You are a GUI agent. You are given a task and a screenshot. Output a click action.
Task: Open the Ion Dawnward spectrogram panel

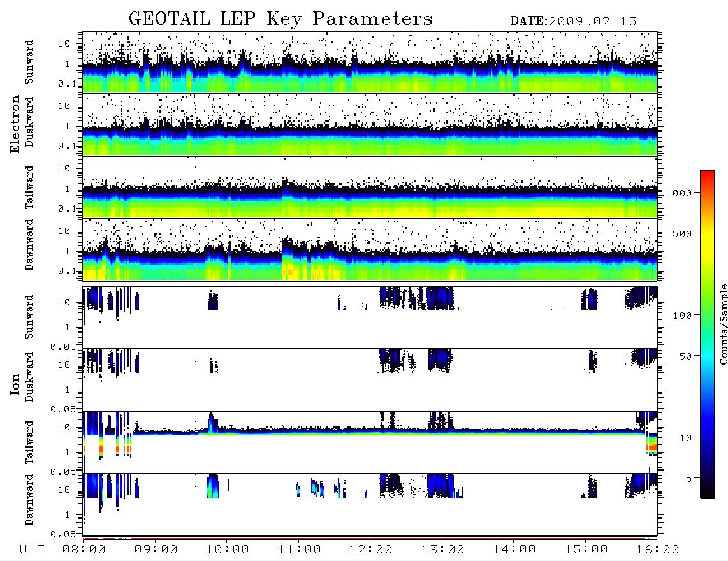370,505
